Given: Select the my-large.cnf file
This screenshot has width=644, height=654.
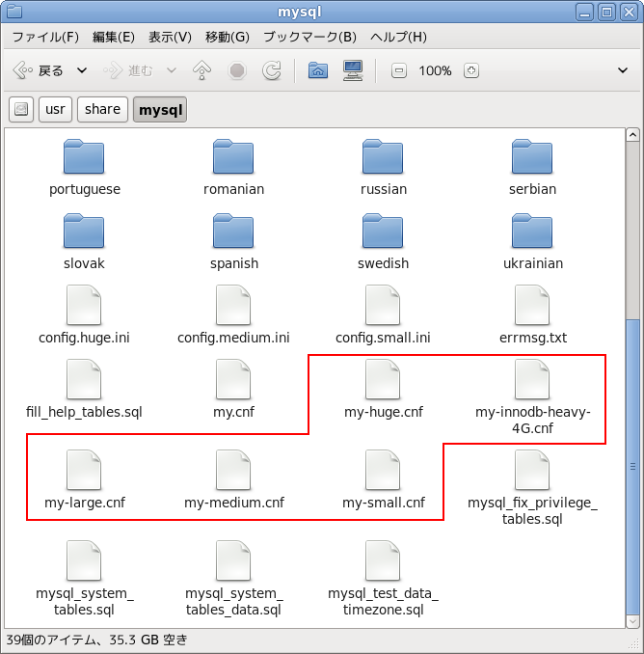Looking at the screenshot, I should click(84, 480).
